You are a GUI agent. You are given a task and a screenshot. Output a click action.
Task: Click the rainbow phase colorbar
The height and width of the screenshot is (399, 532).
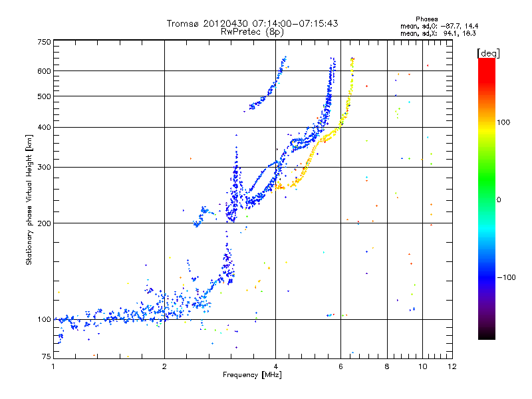tap(487, 199)
